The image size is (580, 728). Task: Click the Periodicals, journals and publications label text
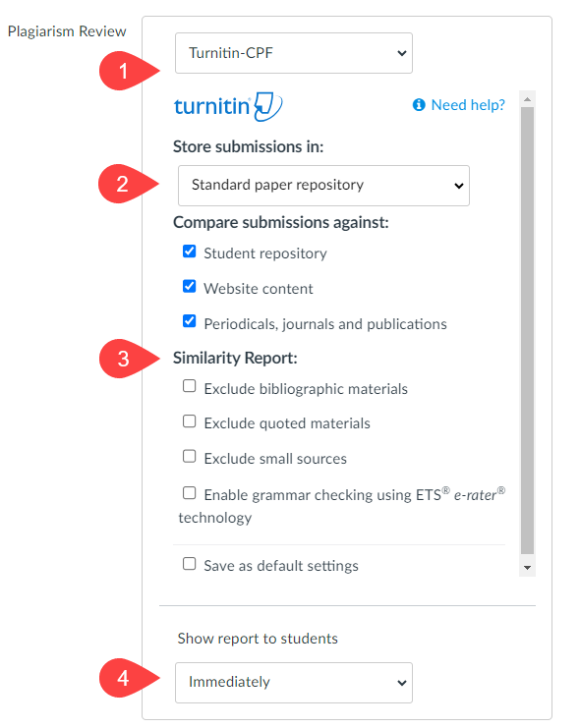[325, 324]
